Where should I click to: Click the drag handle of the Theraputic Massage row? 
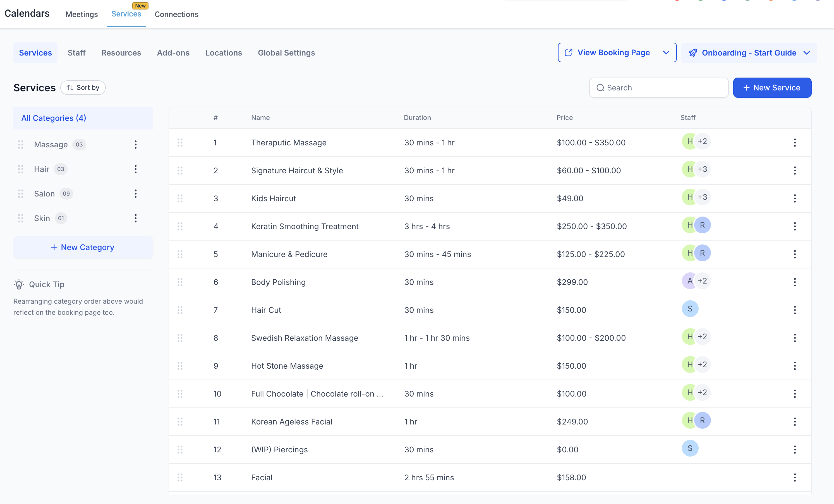click(x=180, y=143)
